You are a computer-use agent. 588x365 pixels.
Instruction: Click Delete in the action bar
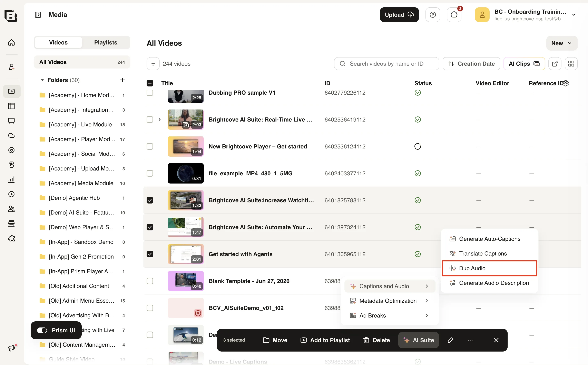(x=376, y=340)
